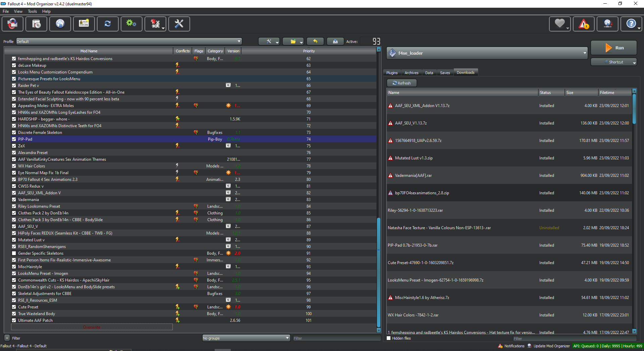Sort mods by Priority column header
Screen dimensions: 644x351
pyautogui.click(x=309, y=51)
